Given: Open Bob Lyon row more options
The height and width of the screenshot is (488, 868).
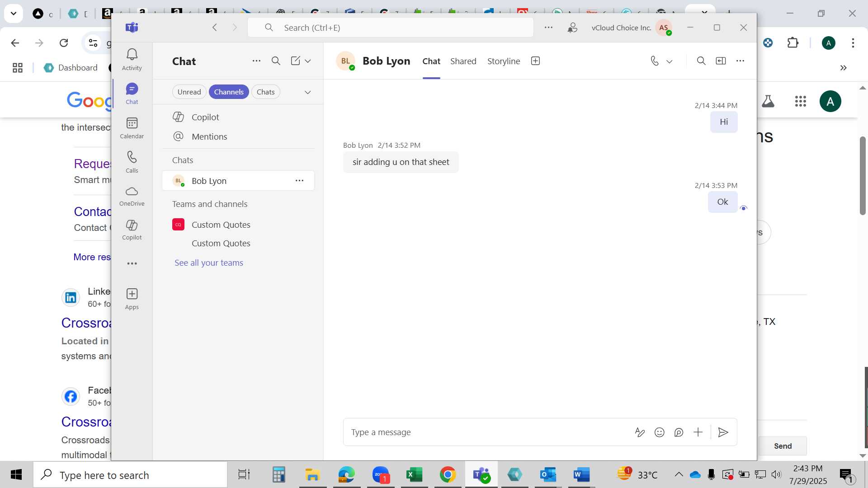Looking at the screenshot, I should tap(299, 181).
